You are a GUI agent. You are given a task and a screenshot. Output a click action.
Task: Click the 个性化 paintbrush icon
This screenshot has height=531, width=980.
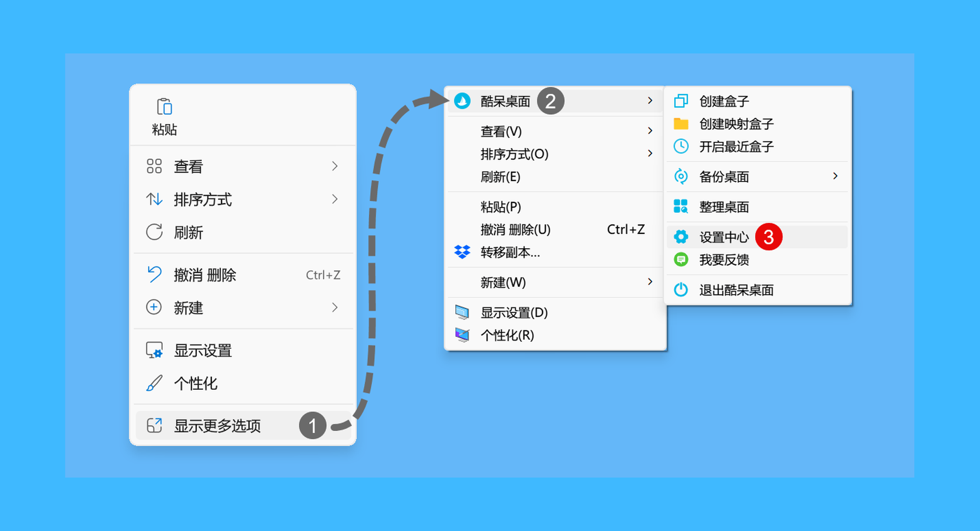tap(154, 383)
